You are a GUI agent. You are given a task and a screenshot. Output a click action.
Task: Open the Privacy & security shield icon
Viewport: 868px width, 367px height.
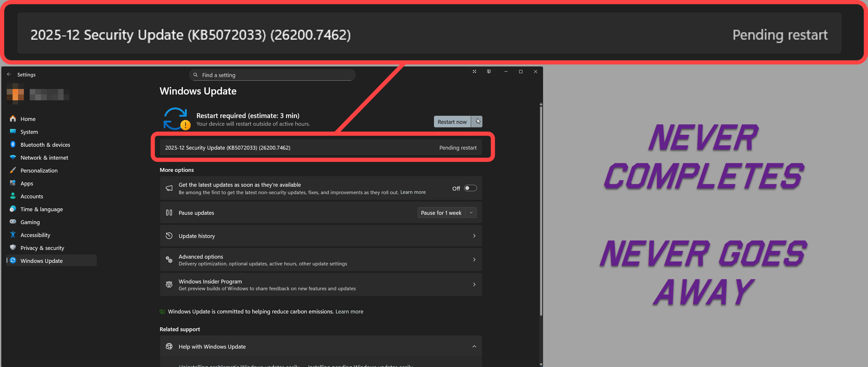(x=13, y=247)
